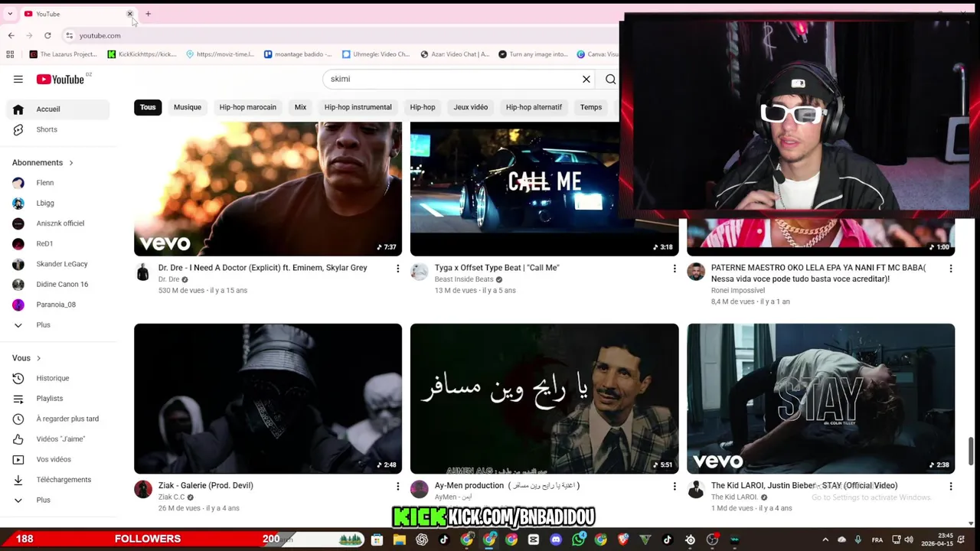Select the Hip-hop chip
Viewport: 980px width, 551px height.
pyautogui.click(x=423, y=107)
